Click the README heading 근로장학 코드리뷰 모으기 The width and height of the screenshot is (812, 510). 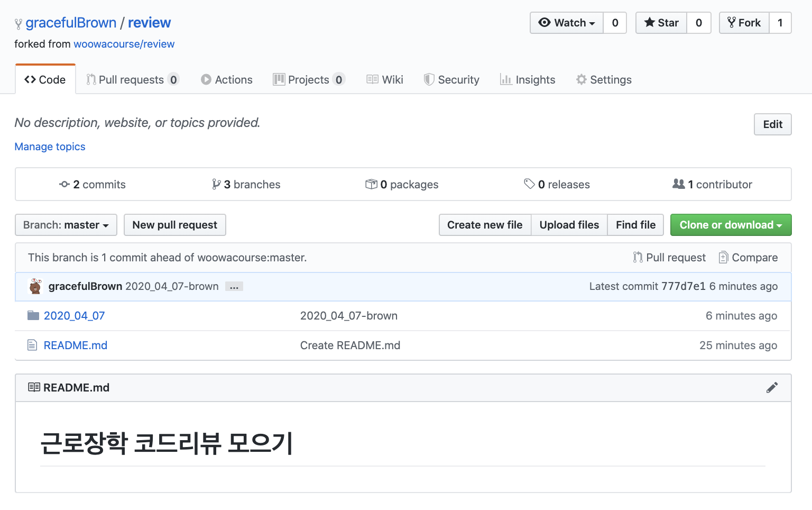(x=167, y=443)
